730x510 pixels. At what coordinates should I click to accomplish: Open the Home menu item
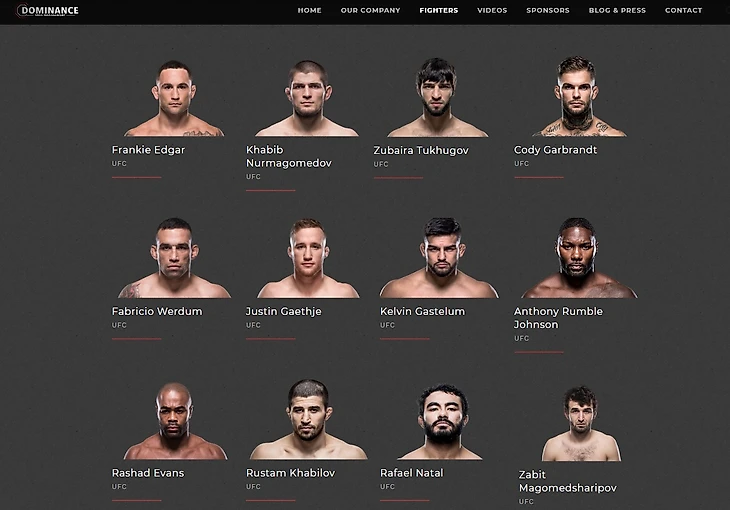pos(310,10)
